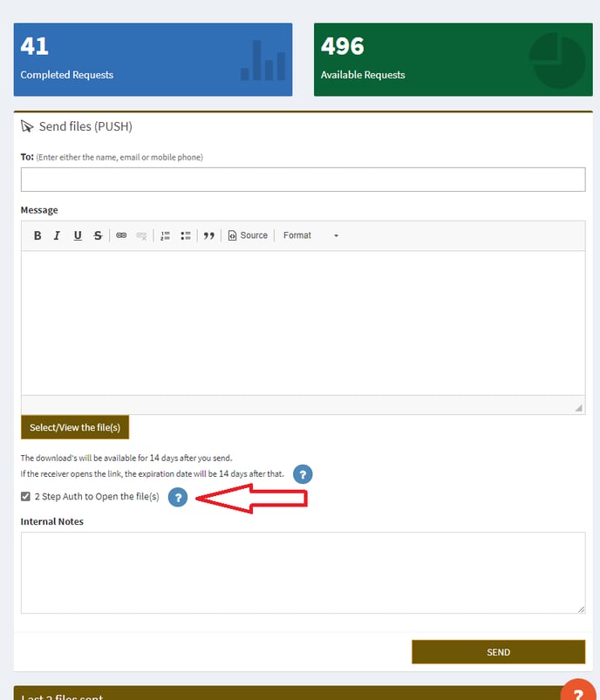Switch editor to Source view
600x700 pixels.
248,235
